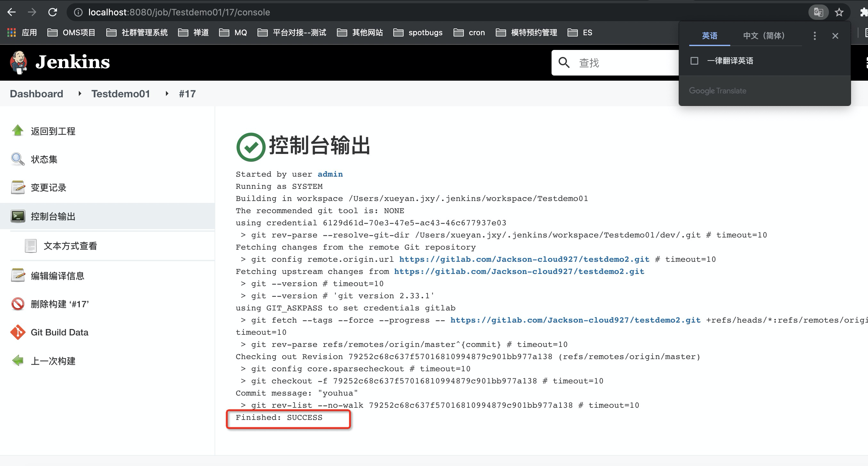The width and height of the screenshot is (868, 466).
Task: Bookmark the page with the star icon
Action: tap(839, 12)
